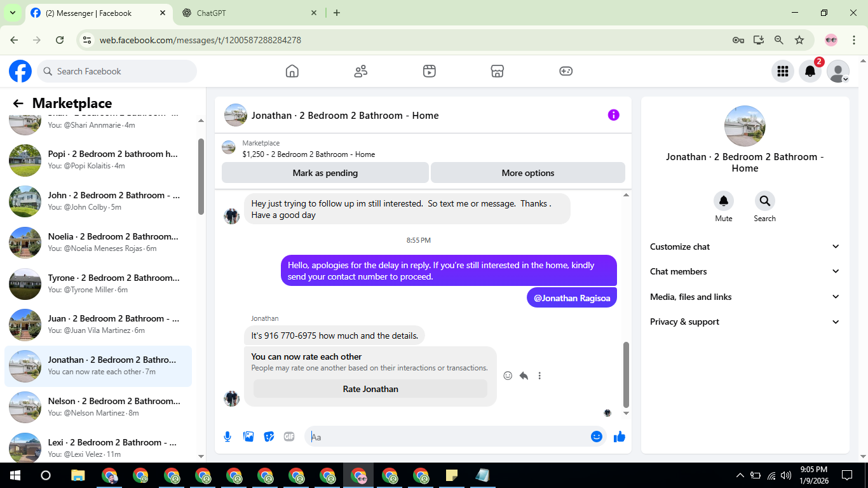
Task: Open the notifications bell with 2 alerts
Action: (x=810, y=71)
